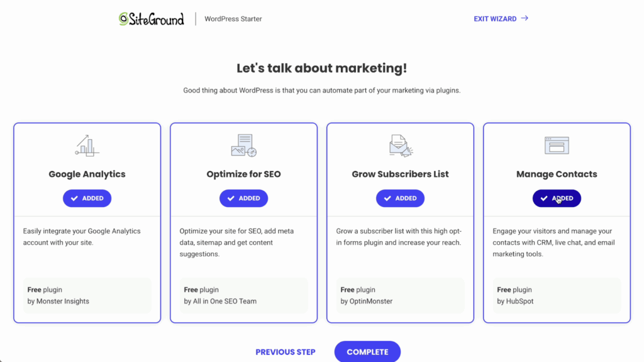Toggle the Optimize for SEO Added button
This screenshot has height=362, width=644.
pos(243,198)
